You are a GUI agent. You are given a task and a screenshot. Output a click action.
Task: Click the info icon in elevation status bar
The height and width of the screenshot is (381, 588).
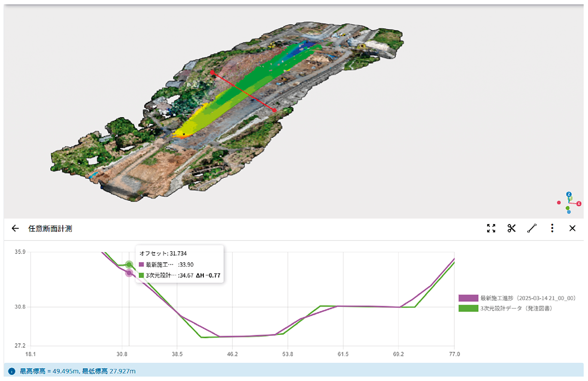point(12,372)
